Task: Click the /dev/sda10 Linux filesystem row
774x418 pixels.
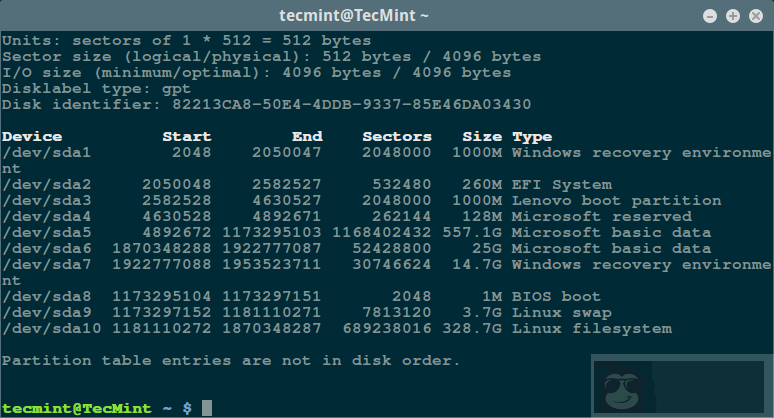Action: pyautogui.click(x=300, y=329)
